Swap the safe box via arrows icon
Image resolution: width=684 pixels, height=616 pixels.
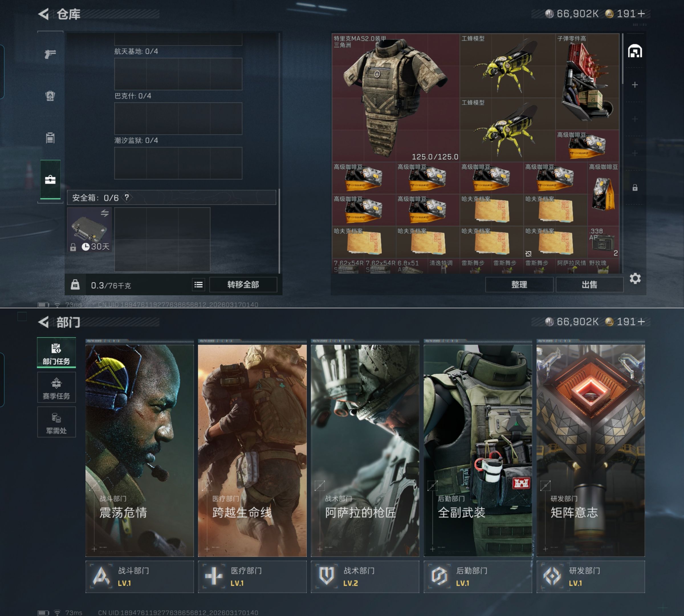[x=105, y=213]
